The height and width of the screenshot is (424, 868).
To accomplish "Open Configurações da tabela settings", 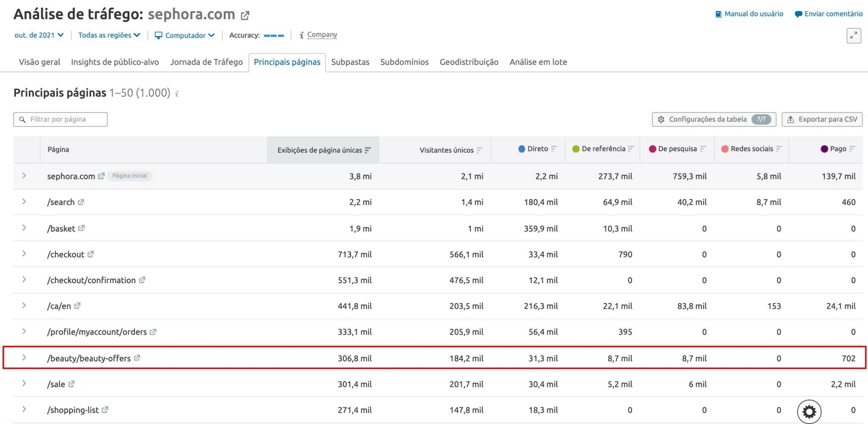I will pos(714,119).
